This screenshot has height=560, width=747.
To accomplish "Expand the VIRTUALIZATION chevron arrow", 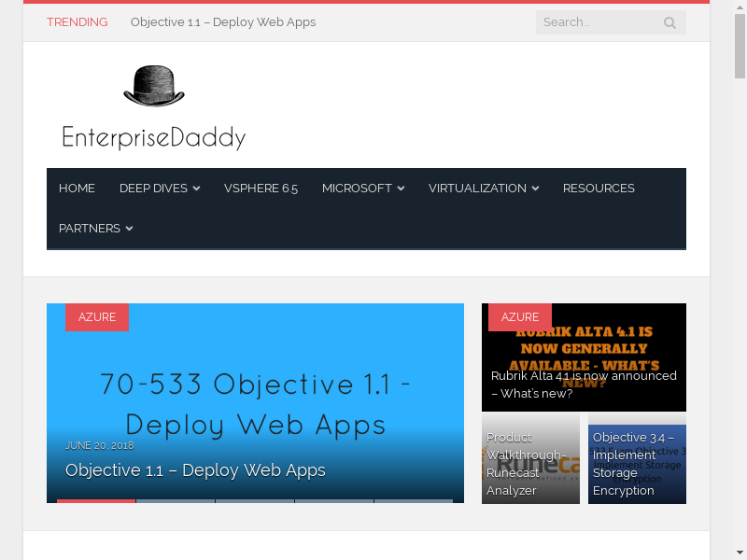I will pyautogui.click(x=535, y=189).
